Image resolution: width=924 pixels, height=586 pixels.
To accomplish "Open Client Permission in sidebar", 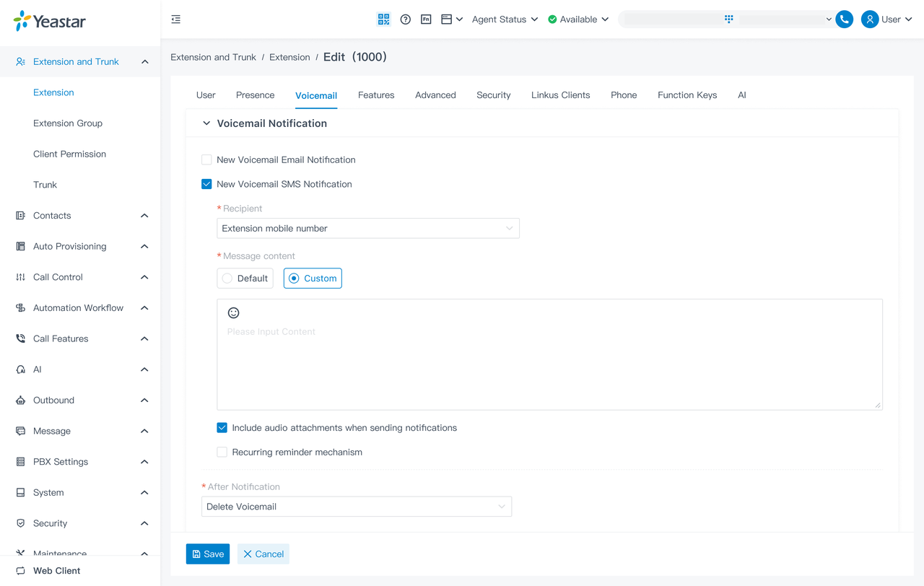I will 69,154.
